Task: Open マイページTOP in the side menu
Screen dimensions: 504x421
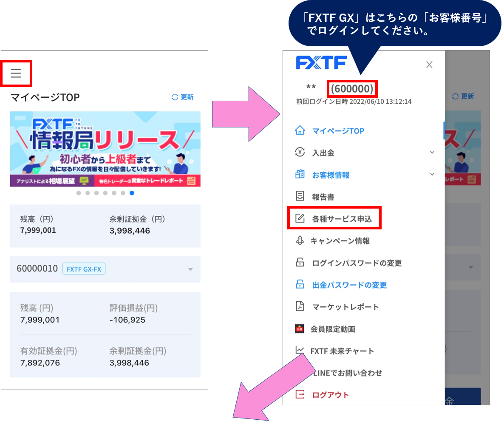Action: pos(338,131)
